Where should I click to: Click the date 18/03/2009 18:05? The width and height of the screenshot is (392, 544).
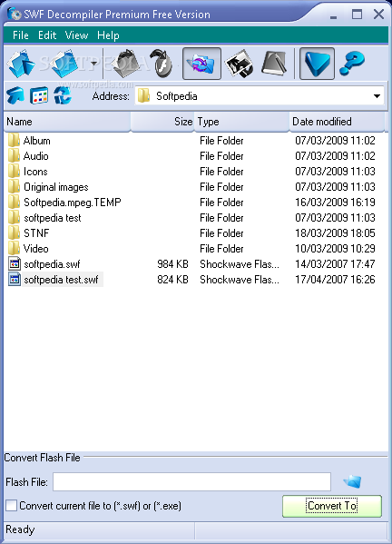[x=335, y=233]
